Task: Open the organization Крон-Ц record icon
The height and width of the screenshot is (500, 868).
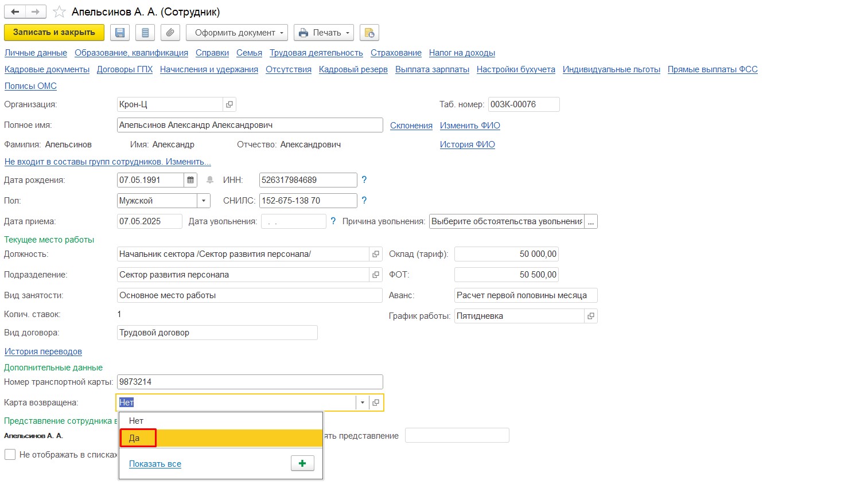Action: [229, 104]
